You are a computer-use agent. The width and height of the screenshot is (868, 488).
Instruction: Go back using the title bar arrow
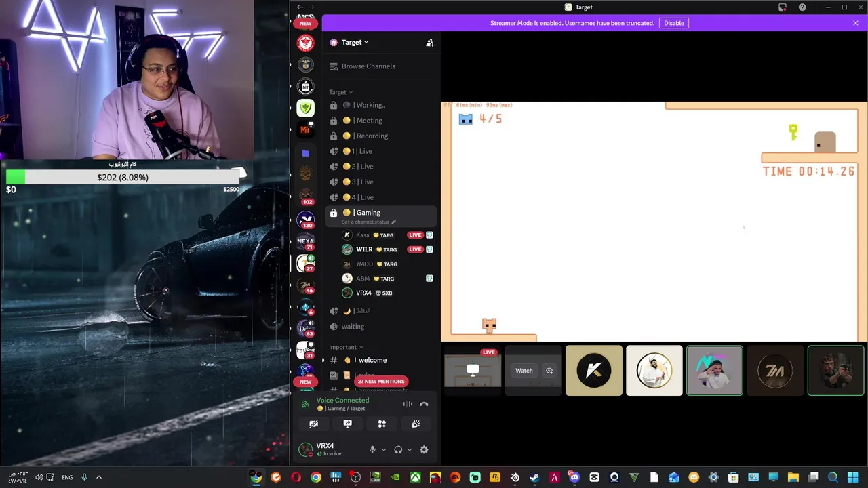point(300,7)
